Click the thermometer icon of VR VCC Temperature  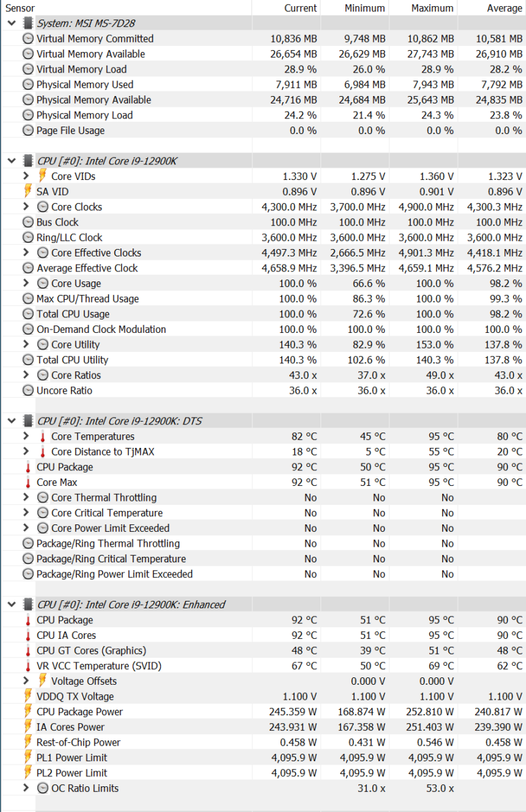click(x=28, y=666)
